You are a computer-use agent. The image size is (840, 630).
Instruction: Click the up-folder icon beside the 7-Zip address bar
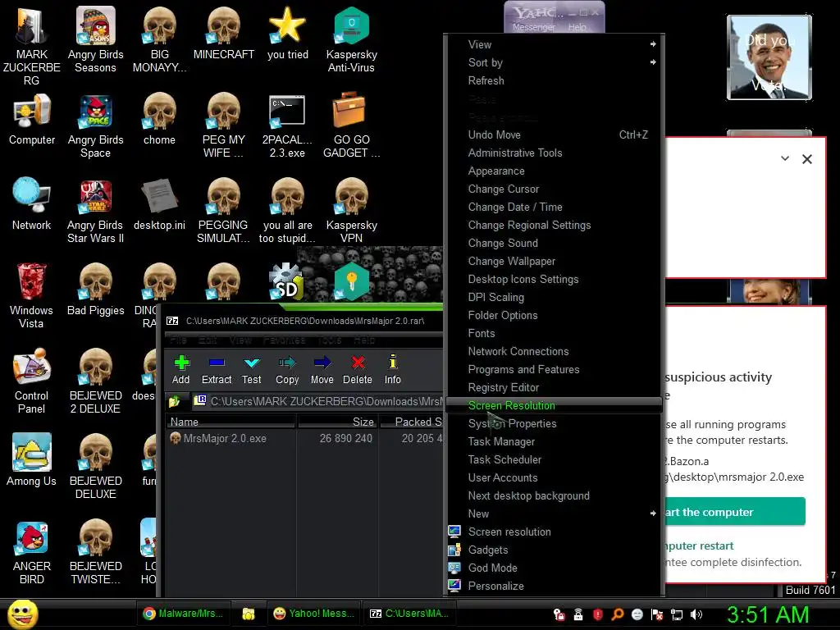[x=175, y=401]
